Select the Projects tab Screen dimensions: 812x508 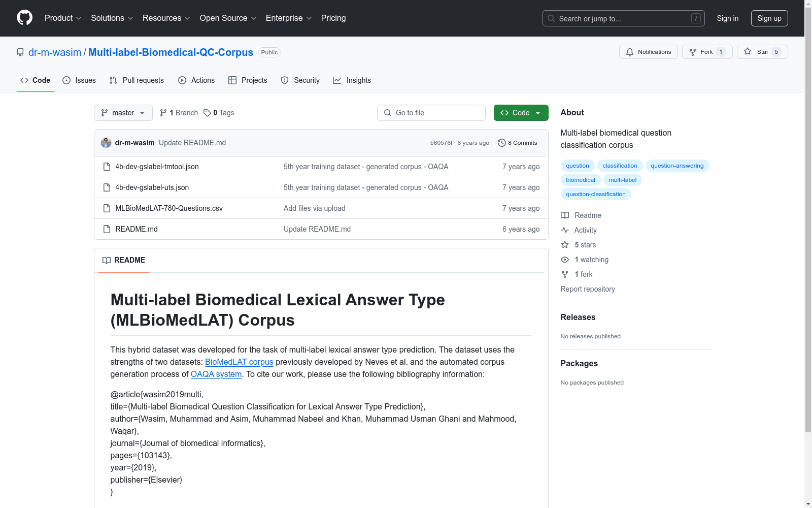248,80
